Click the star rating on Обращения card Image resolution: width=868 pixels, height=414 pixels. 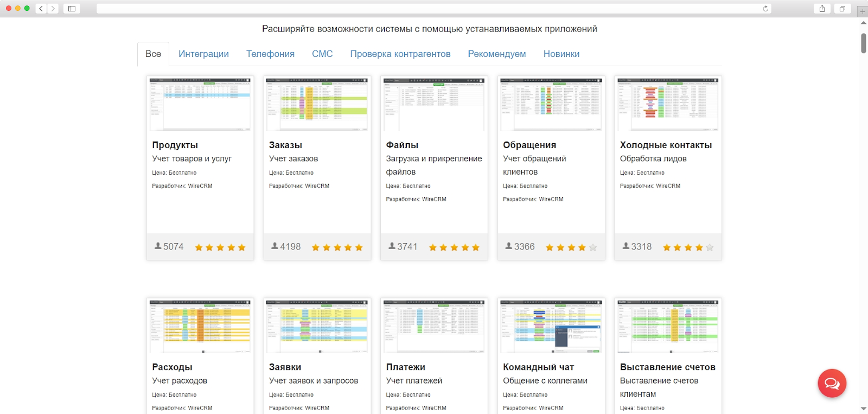click(x=571, y=247)
